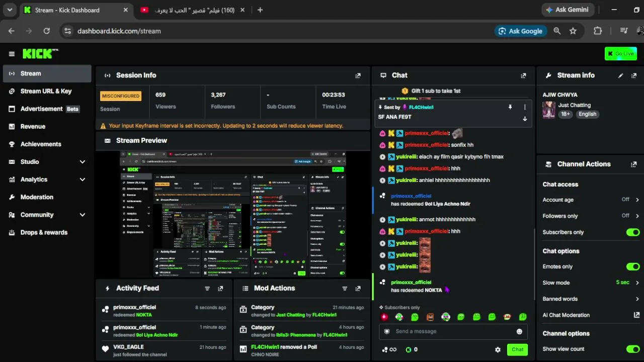Go to Revenue page

[47, 127]
